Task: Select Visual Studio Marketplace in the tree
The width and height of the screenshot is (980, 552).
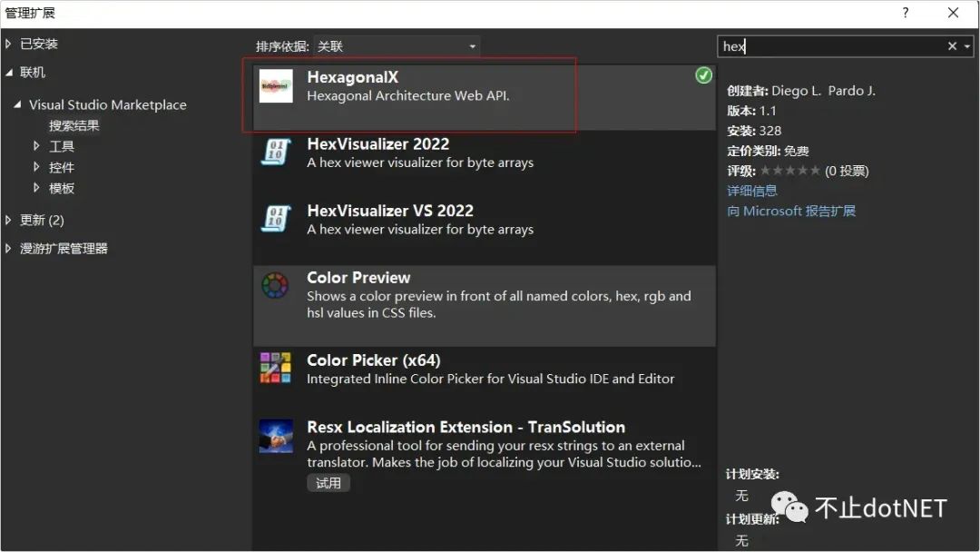Action: coord(107,104)
